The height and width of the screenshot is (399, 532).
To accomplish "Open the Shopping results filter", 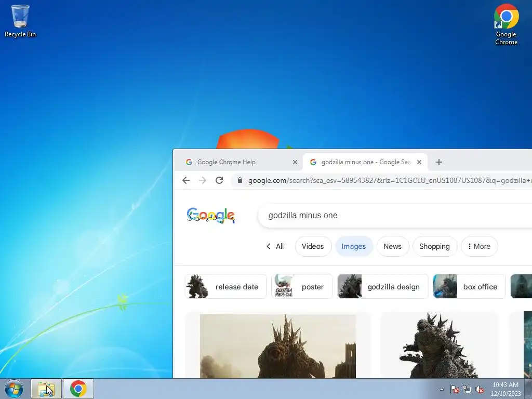I will pyautogui.click(x=435, y=246).
